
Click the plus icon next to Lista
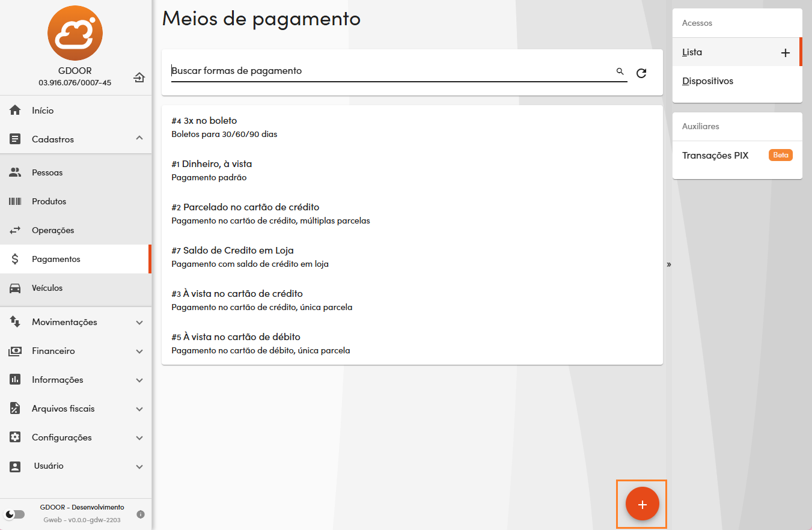pos(785,53)
